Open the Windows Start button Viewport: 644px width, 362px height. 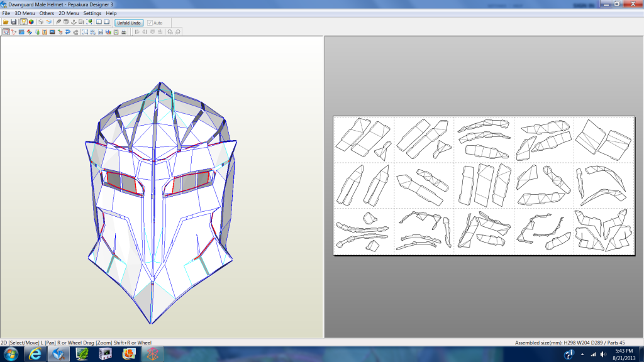tap(11, 354)
